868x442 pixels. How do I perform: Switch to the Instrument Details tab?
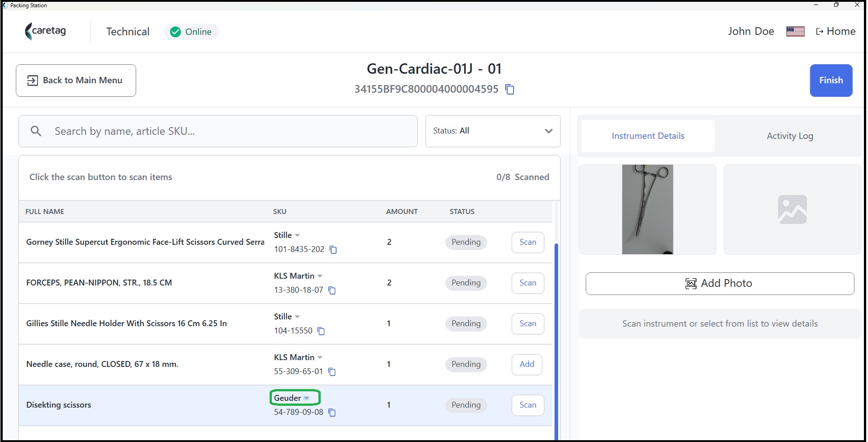648,136
